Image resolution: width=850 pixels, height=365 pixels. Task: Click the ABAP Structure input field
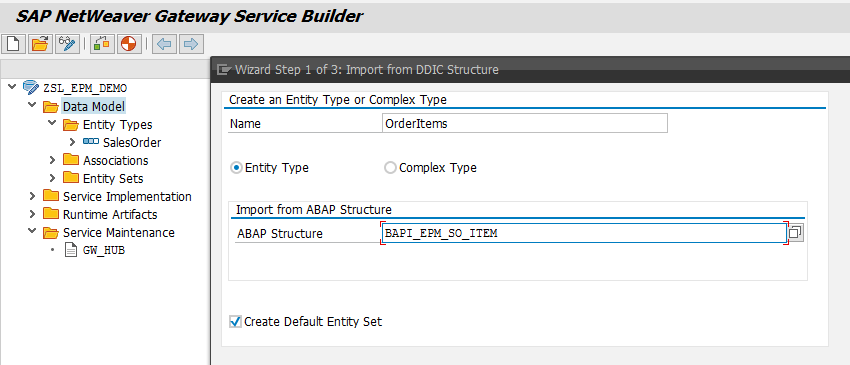point(584,234)
